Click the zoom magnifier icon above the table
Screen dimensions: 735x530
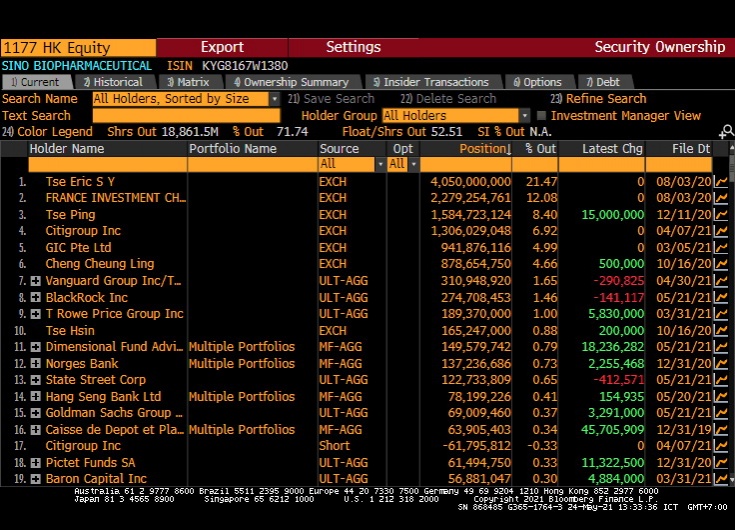[x=726, y=132]
